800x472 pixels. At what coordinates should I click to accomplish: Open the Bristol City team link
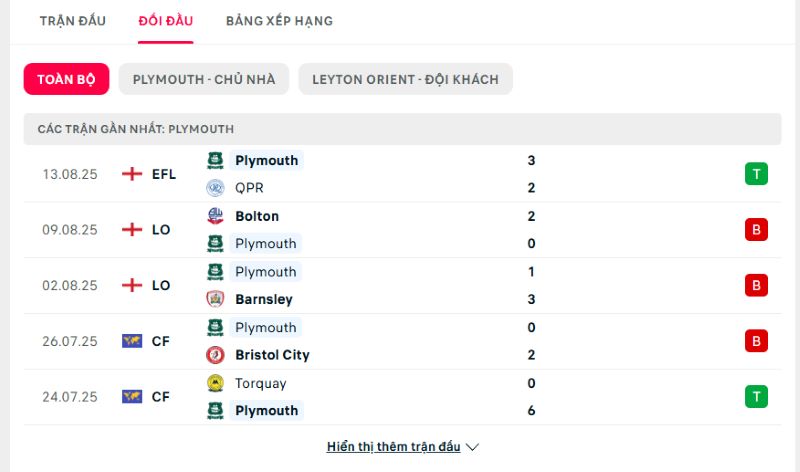click(x=272, y=355)
